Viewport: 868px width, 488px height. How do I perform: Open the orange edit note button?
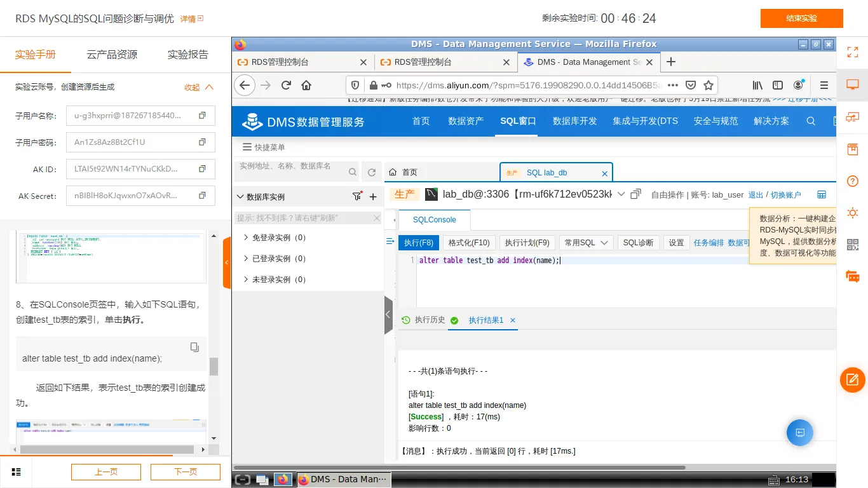[853, 380]
